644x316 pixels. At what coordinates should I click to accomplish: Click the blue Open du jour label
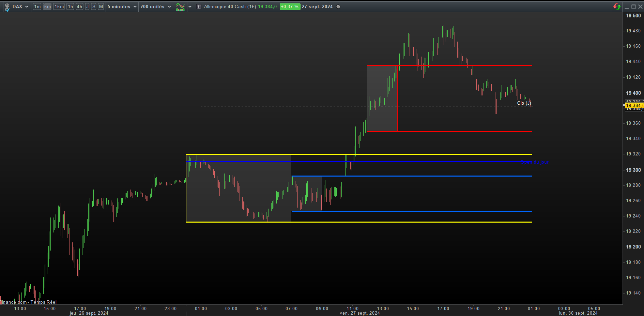[534, 162]
